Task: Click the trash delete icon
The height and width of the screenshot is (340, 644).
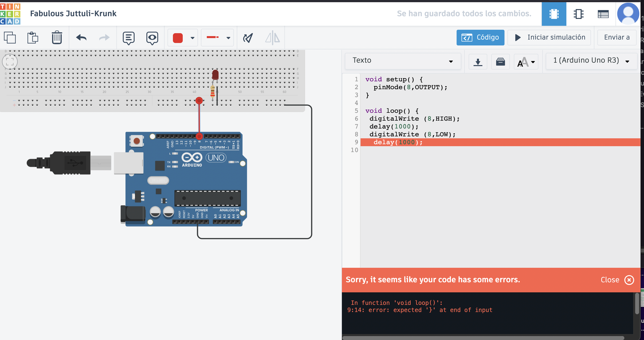Action: (57, 38)
